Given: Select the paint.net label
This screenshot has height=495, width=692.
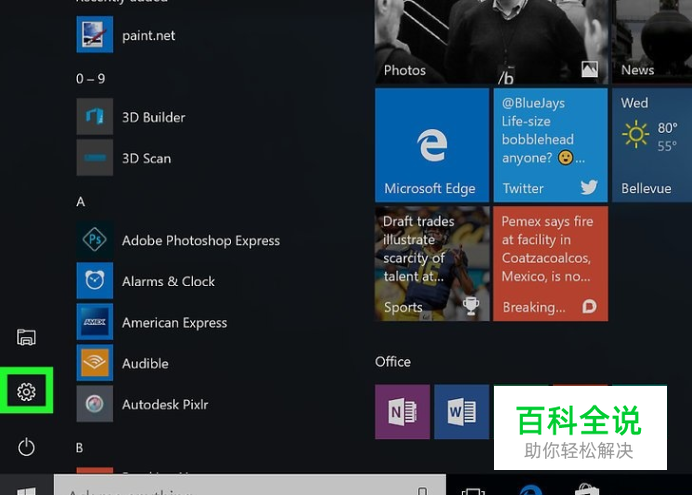Looking at the screenshot, I should coord(148,35).
